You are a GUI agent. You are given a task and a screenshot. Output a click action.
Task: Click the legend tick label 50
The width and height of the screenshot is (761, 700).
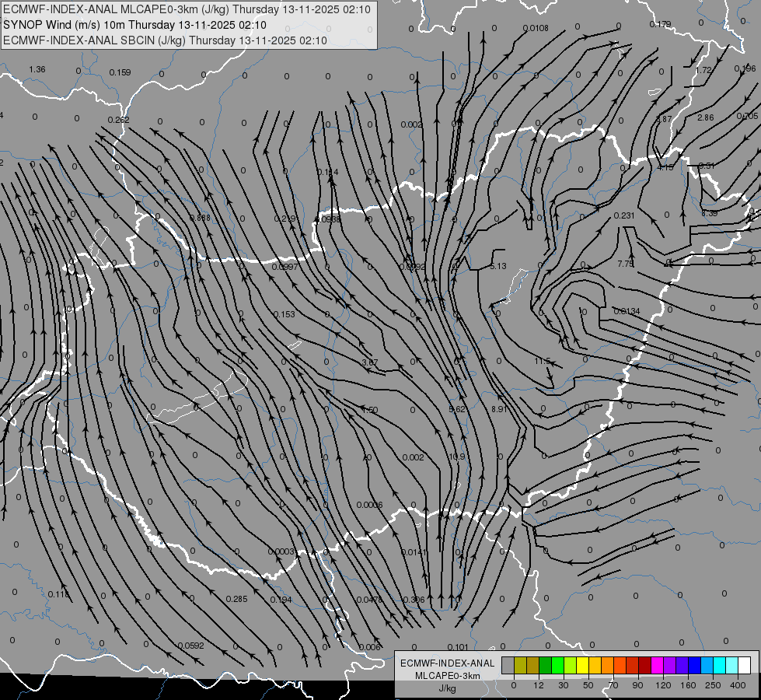tap(588, 685)
